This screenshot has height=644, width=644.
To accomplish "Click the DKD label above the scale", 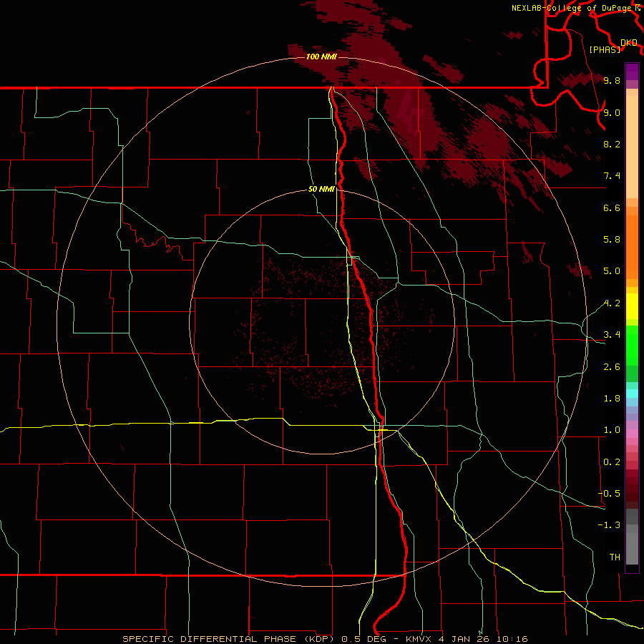I will [x=628, y=42].
